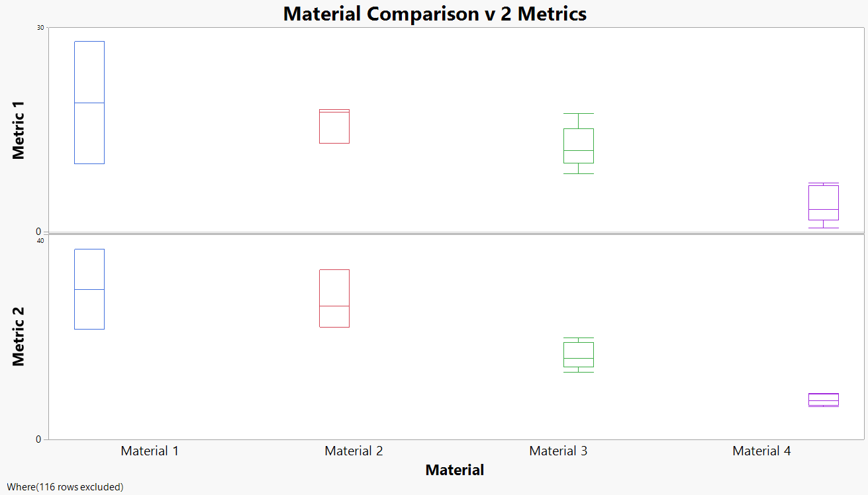Select the Metric 2 y-axis label
This screenshot has height=495, width=868.
click(x=19, y=336)
